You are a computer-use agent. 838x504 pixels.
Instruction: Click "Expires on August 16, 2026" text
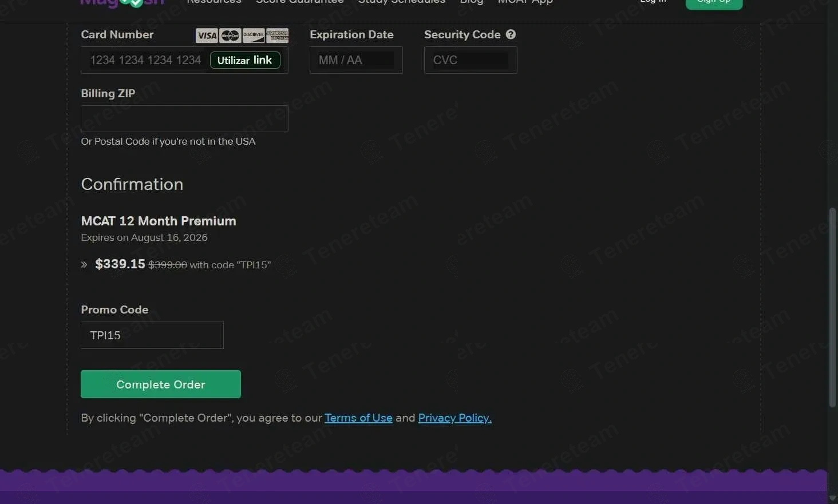(144, 237)
